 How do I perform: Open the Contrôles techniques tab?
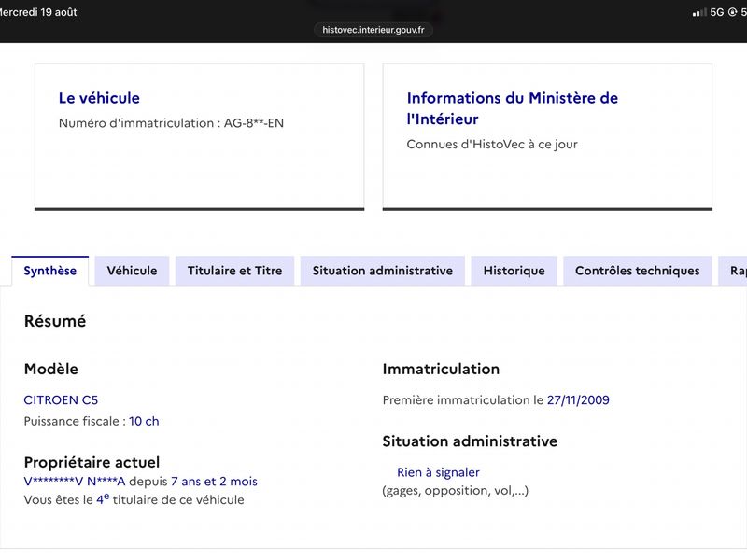[x=638, y=271]
